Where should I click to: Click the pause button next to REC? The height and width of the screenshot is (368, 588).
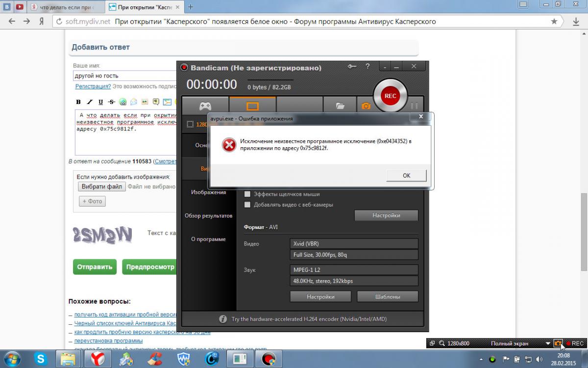tap(415, 105)
